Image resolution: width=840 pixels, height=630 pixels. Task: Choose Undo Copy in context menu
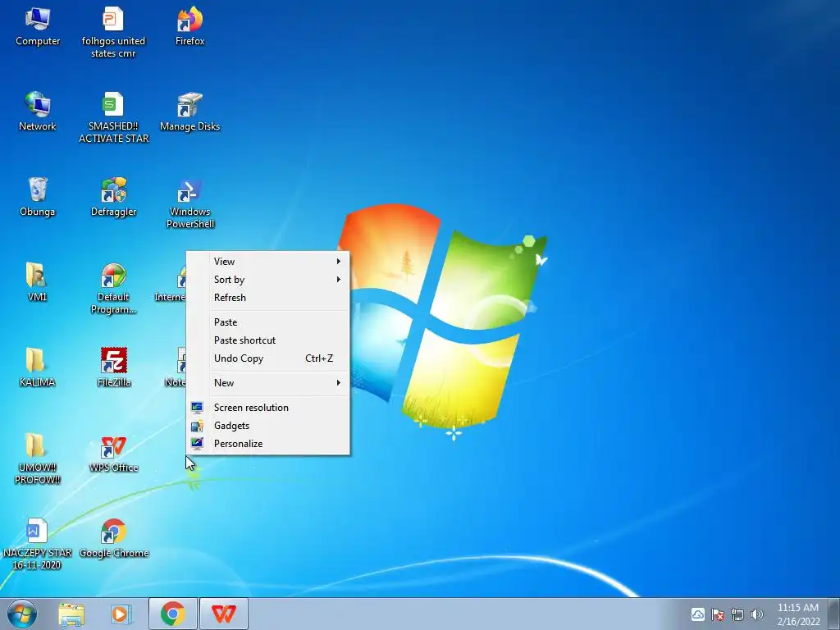click(268, 358)
